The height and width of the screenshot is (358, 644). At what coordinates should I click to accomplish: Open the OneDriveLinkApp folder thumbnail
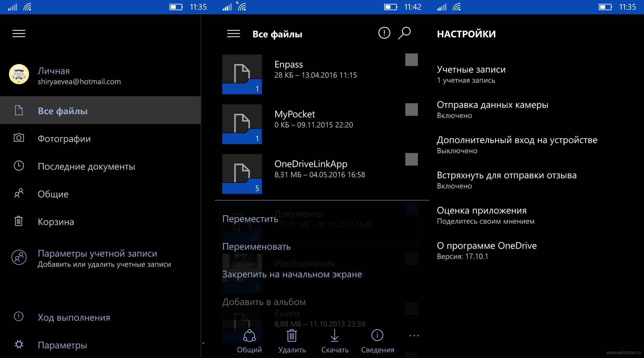click(x=242, y=174)
